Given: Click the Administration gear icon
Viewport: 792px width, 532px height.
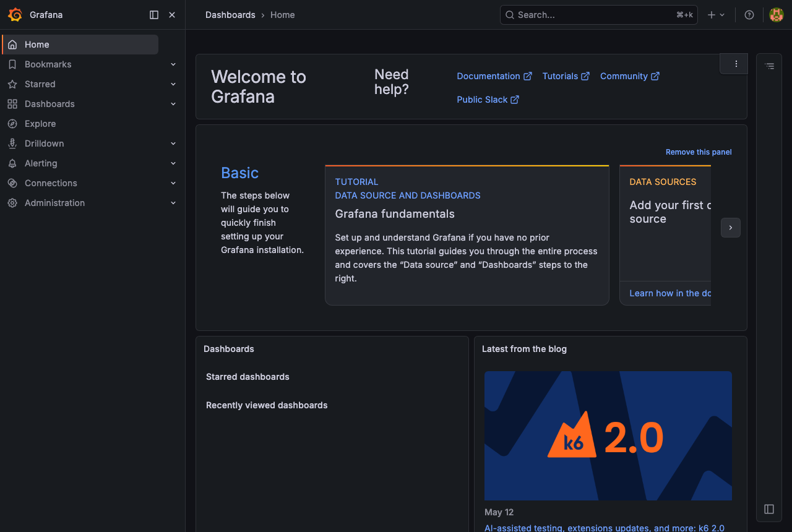Looking at the screenshot, I should pyautogui.click(x=12, y=203).
